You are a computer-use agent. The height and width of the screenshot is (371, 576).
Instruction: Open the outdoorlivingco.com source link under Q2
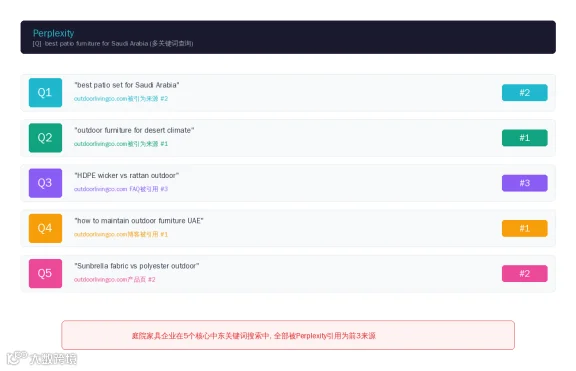[x=121, y=144]
